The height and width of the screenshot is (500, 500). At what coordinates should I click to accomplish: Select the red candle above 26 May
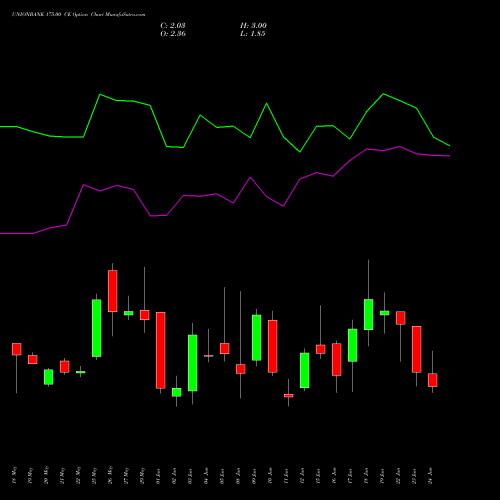[113, 291]
